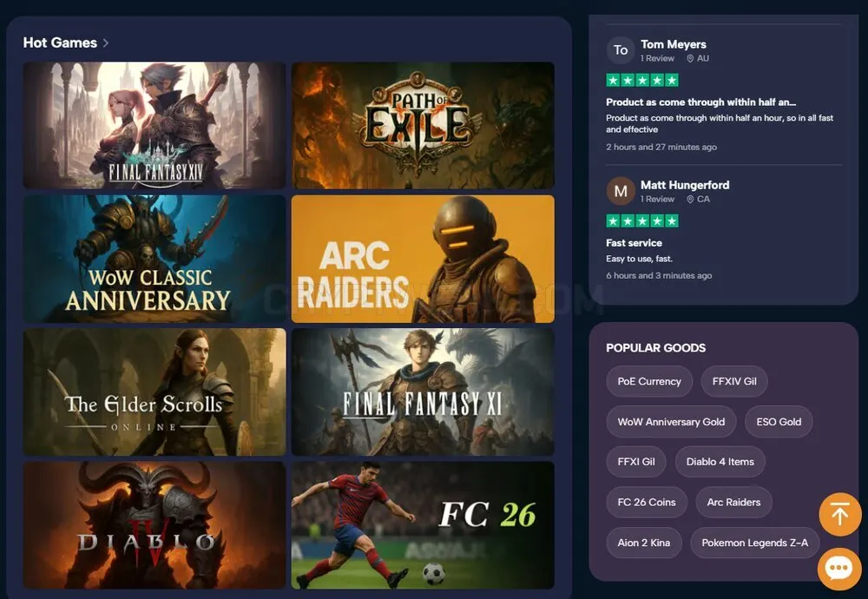The image size is (868, 599).
Task: Expand Hot Games with chevron arrow
Action: pos(106,43)
